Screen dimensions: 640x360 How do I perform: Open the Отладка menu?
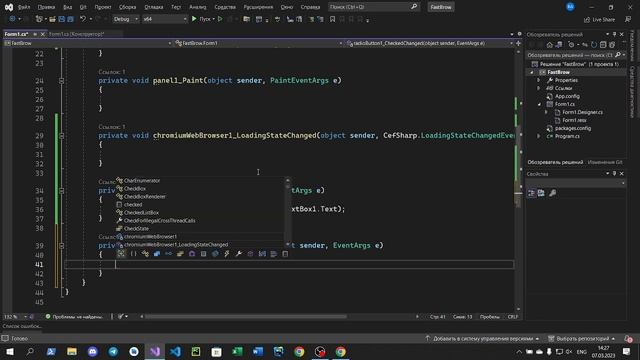tap(153, 7)
